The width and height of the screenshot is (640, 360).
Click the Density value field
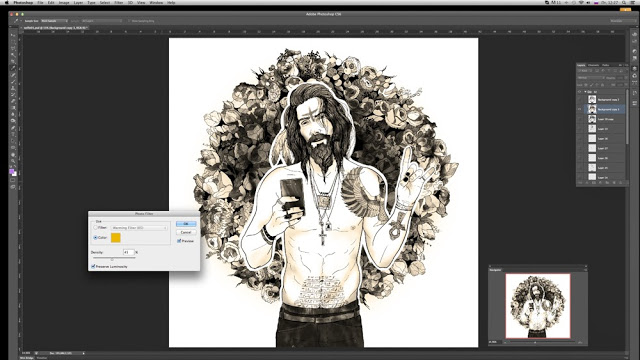coord(128,252)
